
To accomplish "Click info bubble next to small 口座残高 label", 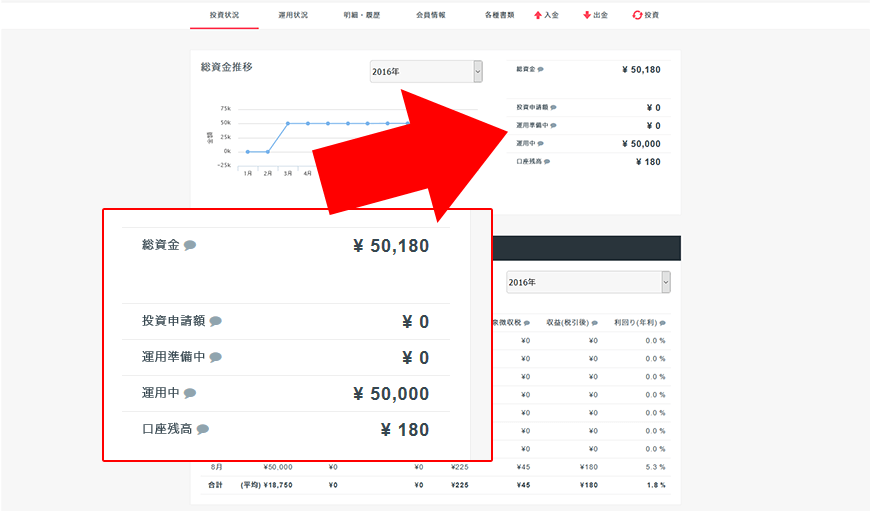I will [x=547, y=161].
